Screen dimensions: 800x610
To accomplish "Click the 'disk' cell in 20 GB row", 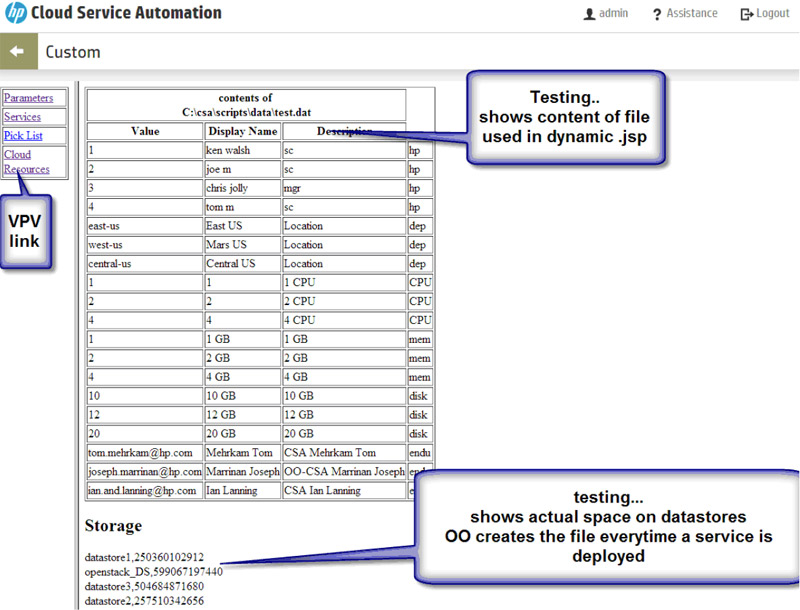I will click(x=420, y=433).
